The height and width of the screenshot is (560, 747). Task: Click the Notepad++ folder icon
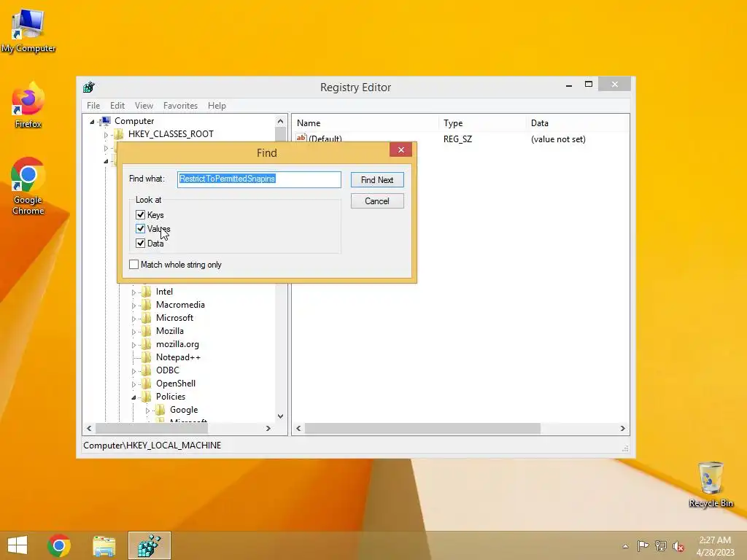tap(147, 357)
